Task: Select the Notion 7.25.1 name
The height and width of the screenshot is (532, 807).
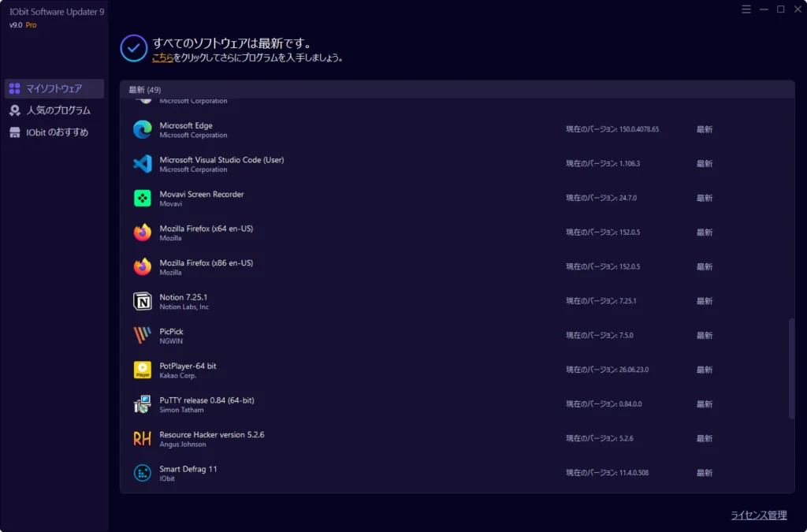Action: coord(183,297)
